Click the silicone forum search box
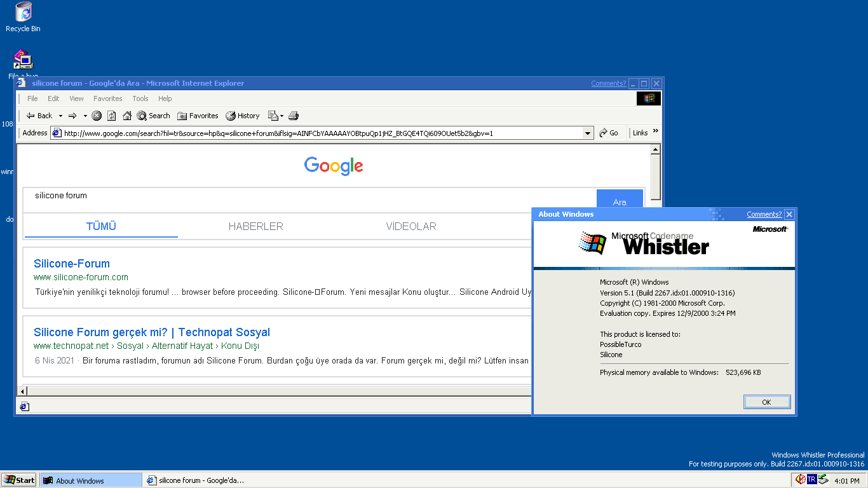The height and width of the screenshot is (488, 868). click(x=310, y=200)
